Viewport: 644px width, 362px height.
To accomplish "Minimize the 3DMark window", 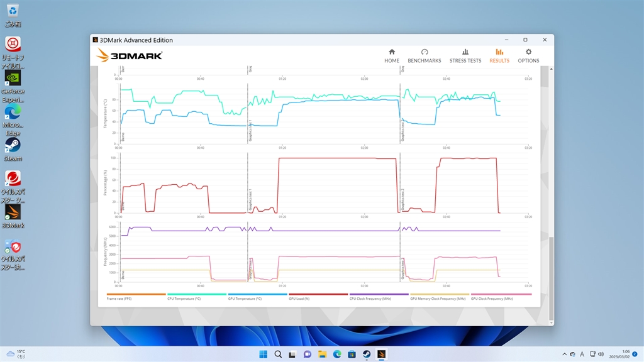I will click(x=506, y=40).
